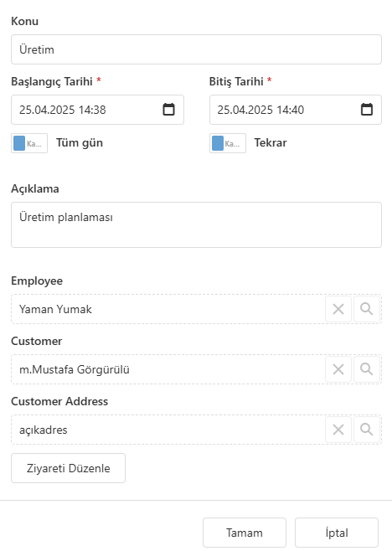Screen dimensions: 392x551
Task: Confirm the form with Tamam
Action: click(245, 533)
